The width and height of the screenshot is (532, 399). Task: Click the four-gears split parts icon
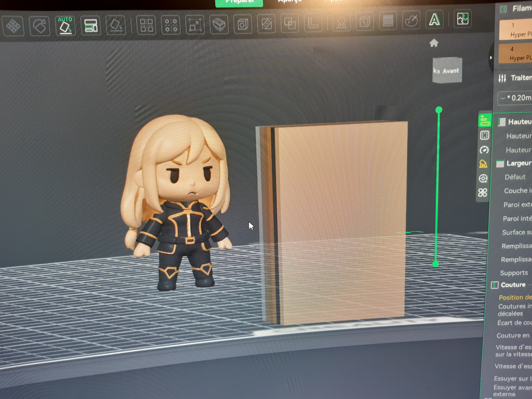171,25
